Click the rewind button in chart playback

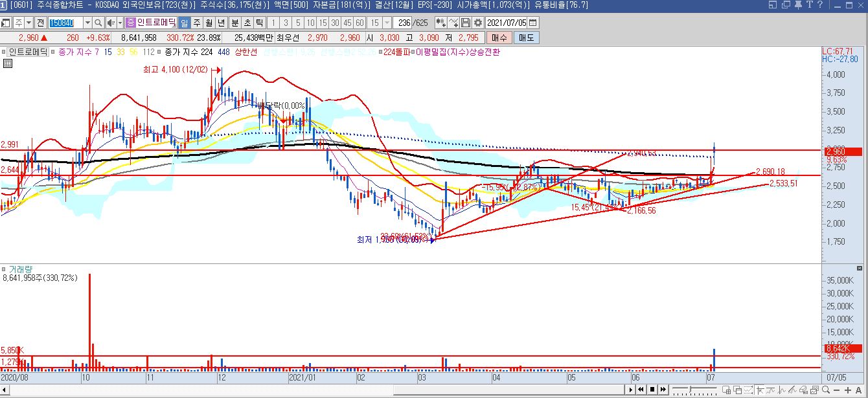coord(641,390)
